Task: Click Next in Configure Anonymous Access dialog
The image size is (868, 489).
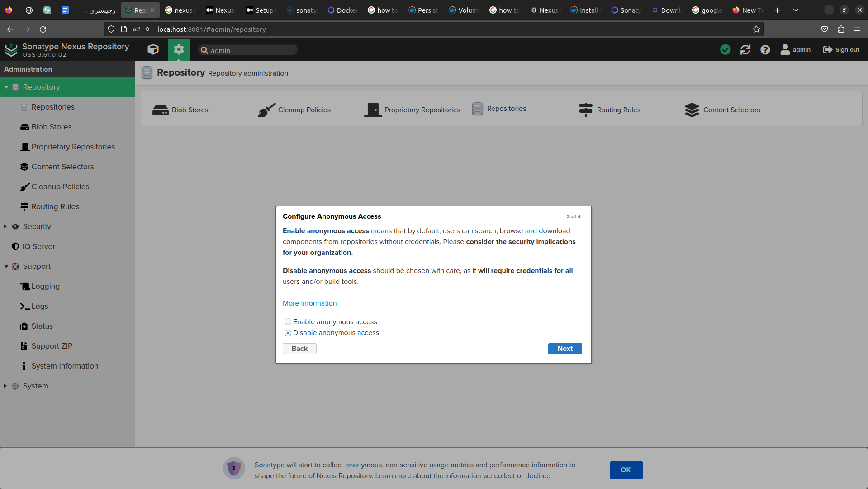Action: point(565,349)
